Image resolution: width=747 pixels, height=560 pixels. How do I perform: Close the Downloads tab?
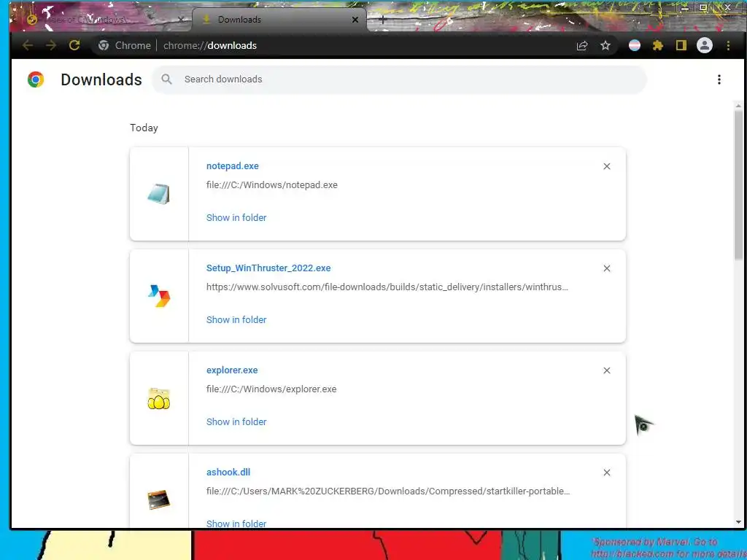pos(355,20)
